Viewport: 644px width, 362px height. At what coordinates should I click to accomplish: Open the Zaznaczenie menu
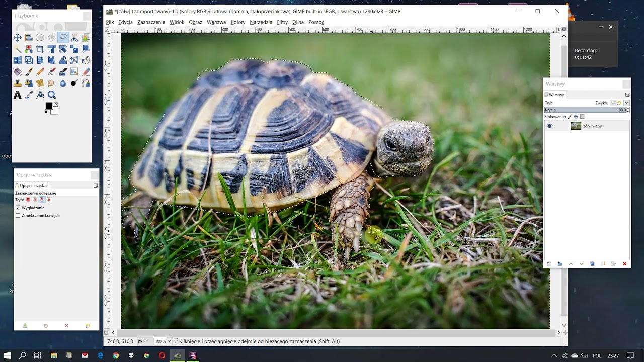(x=151, y=22)
